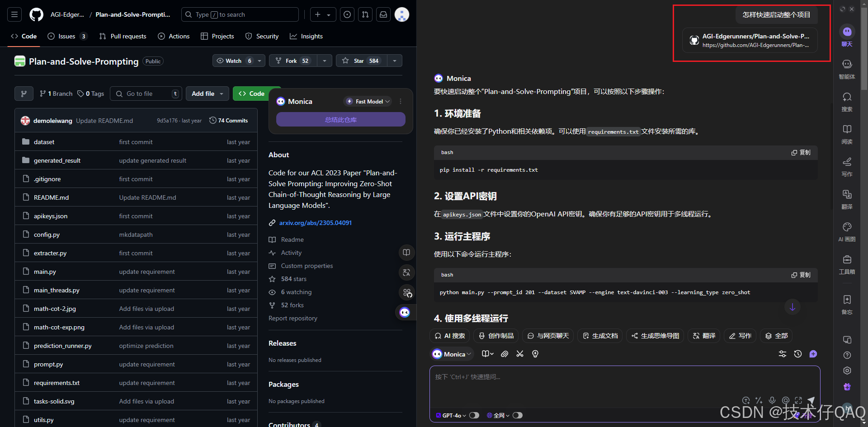Open Monica 工具箱 toolbox panel
The width and height of the screenshot is (868, 427).
tap(847, 264)
